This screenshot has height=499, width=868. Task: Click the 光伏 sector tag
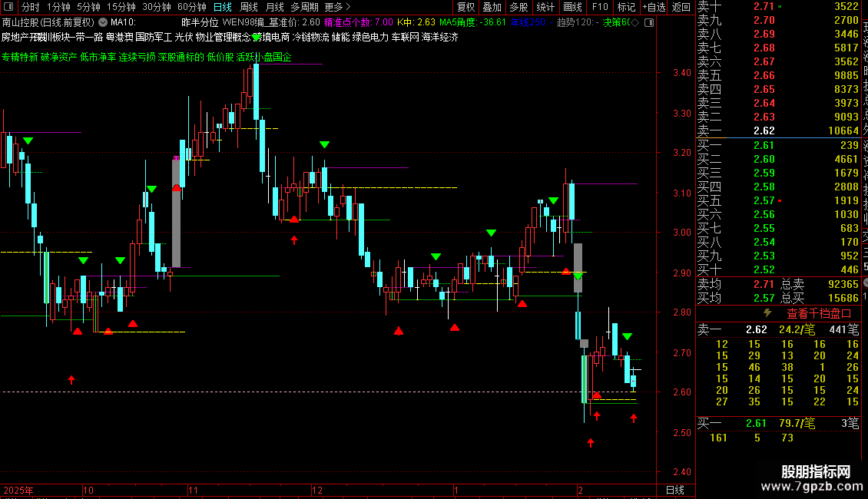(184, 37)
